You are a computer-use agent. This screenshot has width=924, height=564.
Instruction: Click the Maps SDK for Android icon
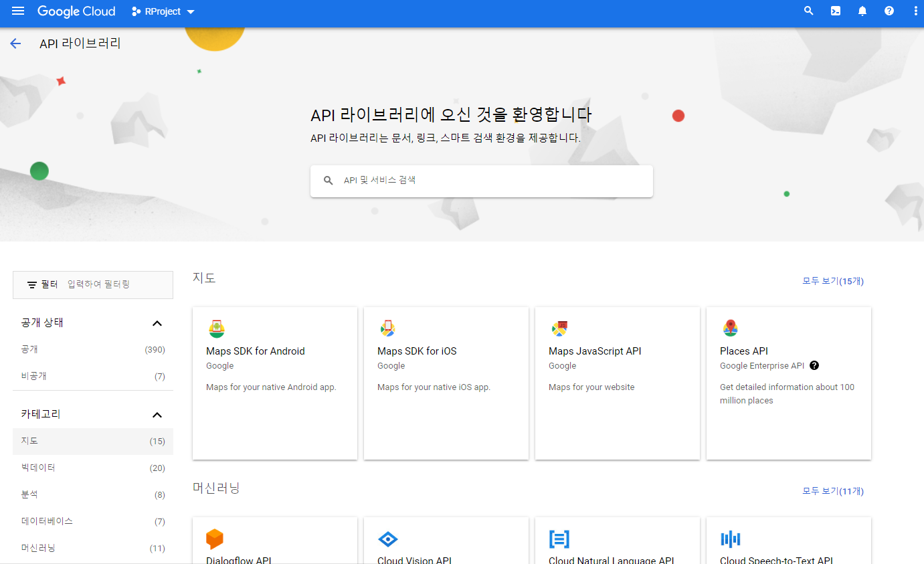point(216,328)
